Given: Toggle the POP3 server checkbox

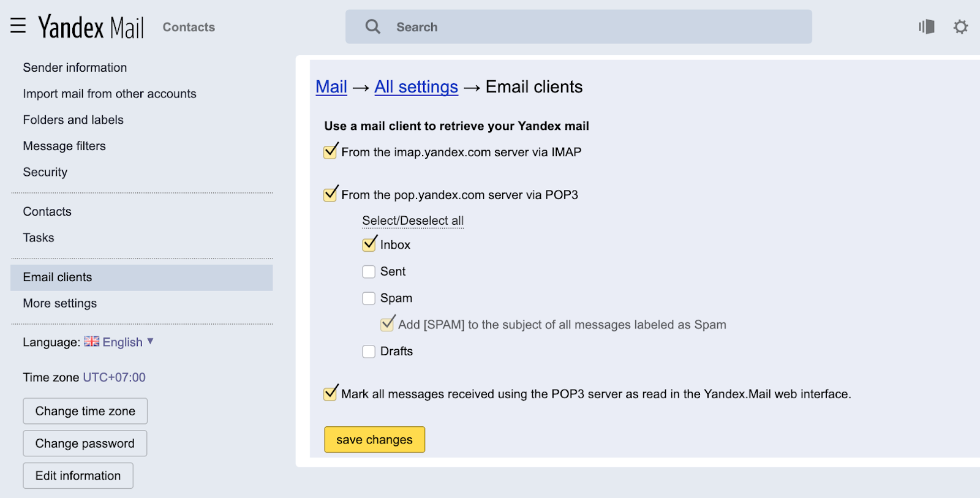Looking at the screenshot, I should [330, 195].
